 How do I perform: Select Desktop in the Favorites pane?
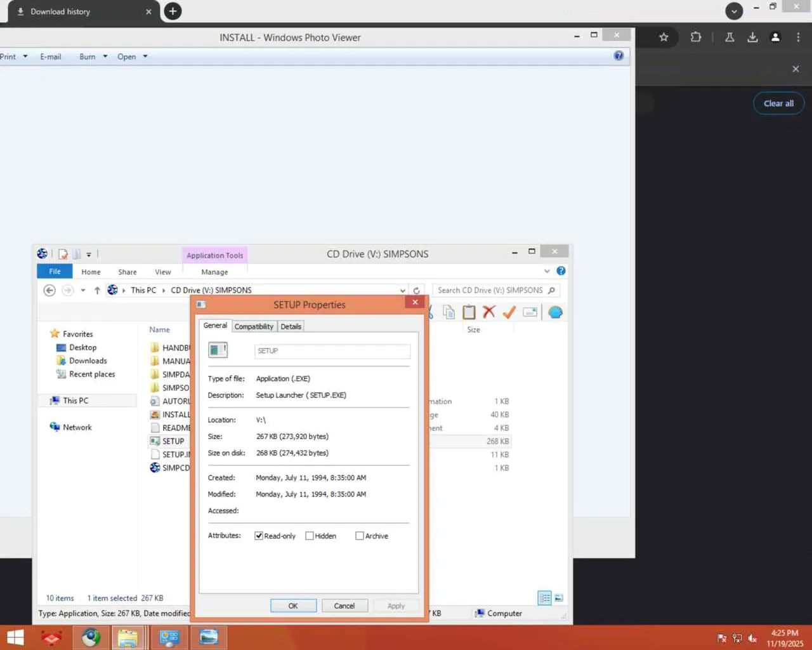(82, 347)
